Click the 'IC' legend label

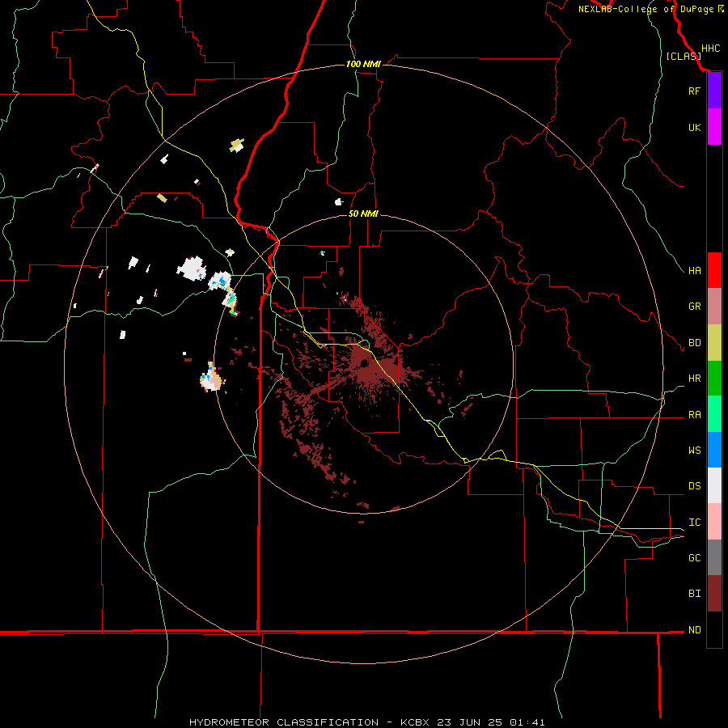pos(694,522)
